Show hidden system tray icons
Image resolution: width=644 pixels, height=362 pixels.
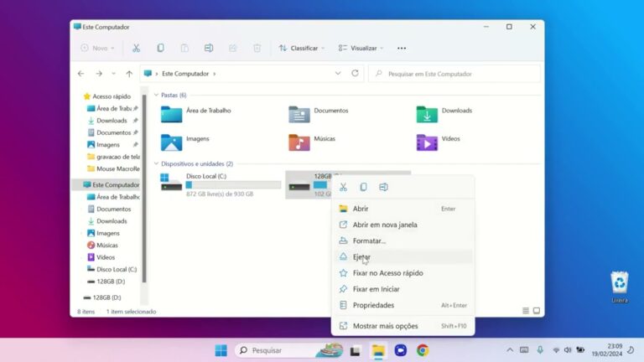coord(510,350)
